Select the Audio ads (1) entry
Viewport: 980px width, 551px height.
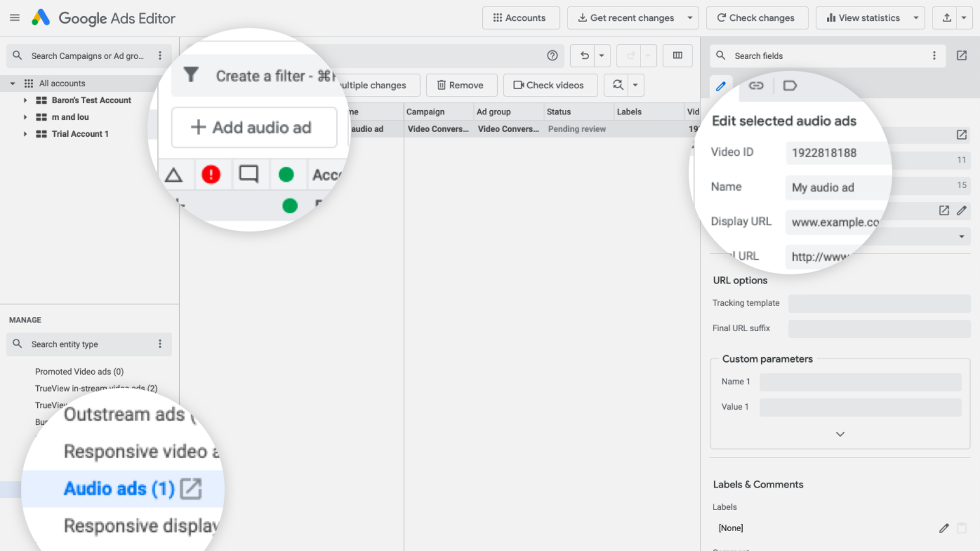click(116, 488)
